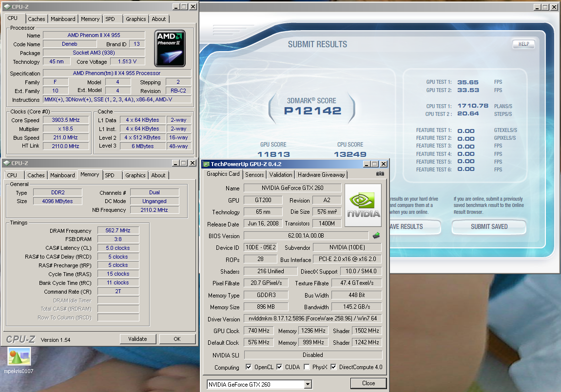Select Graphics Card tab in GPU-Z
The width and height of the screenshot is (561, 392).
[x=223, y=174]
